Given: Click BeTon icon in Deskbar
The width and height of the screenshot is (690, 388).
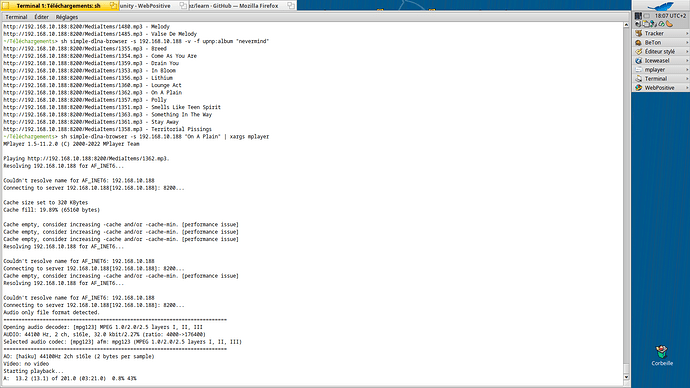Looking at the screenshot, I should coord(639,43).
